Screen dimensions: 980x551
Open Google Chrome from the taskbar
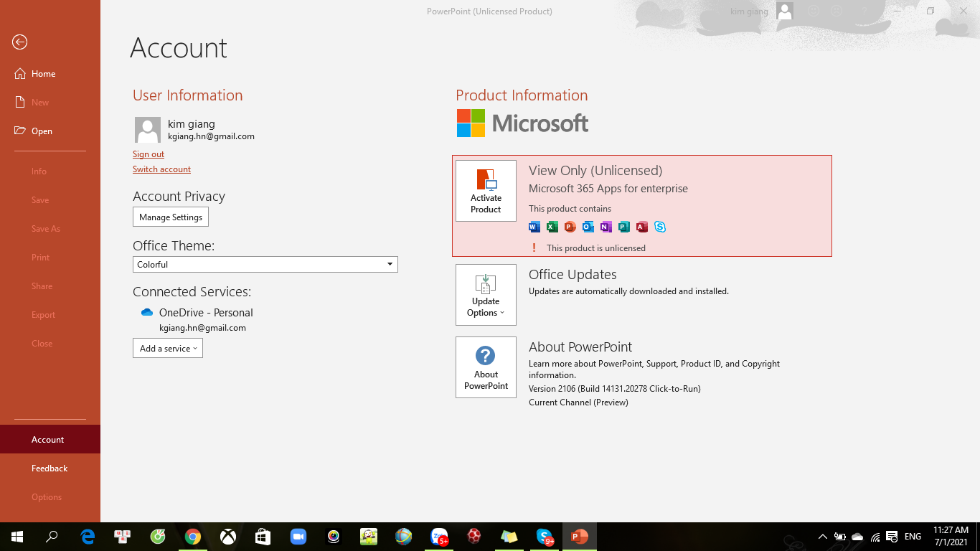[x=192, y=537]
